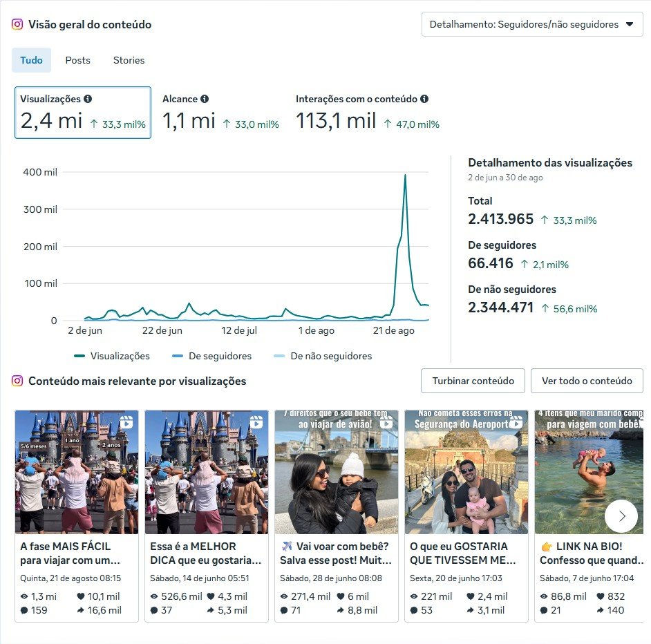
Task: Open the Detalhamento: Seguidores/não seguidores dropdown
Action: point(531,24)
